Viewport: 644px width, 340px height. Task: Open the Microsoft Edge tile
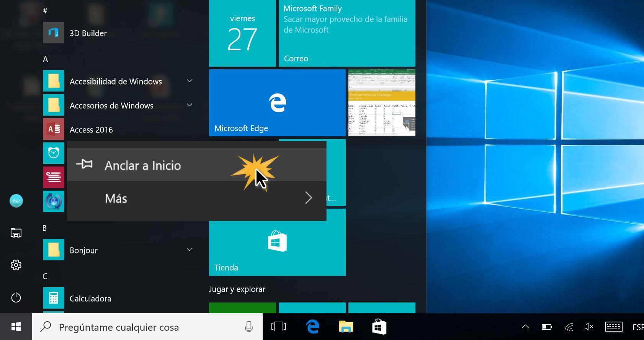(277, 103)
